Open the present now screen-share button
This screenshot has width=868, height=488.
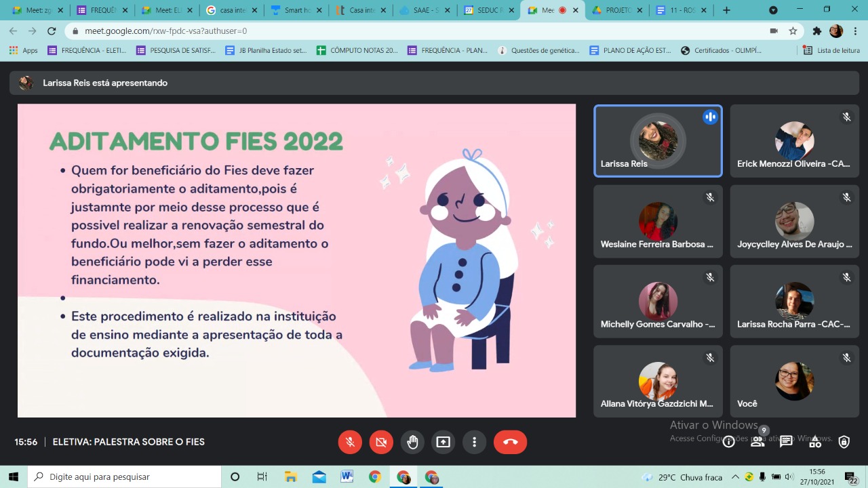(x=443, y=442)
